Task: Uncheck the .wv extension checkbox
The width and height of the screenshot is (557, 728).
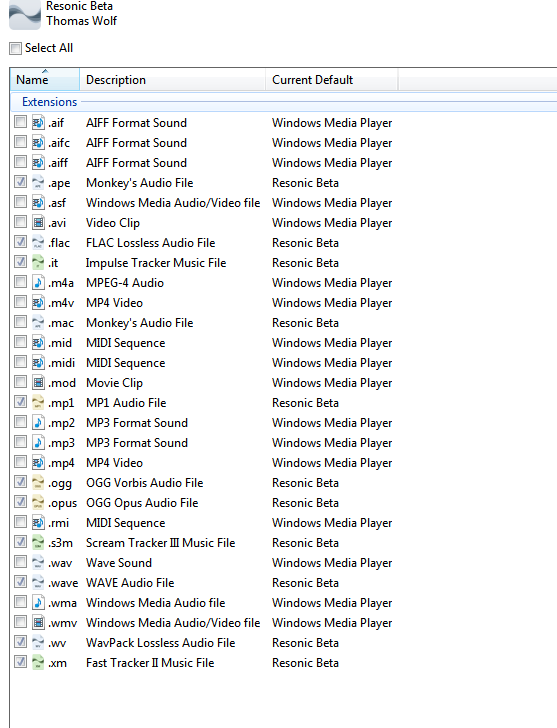Action: coord(20,642)
